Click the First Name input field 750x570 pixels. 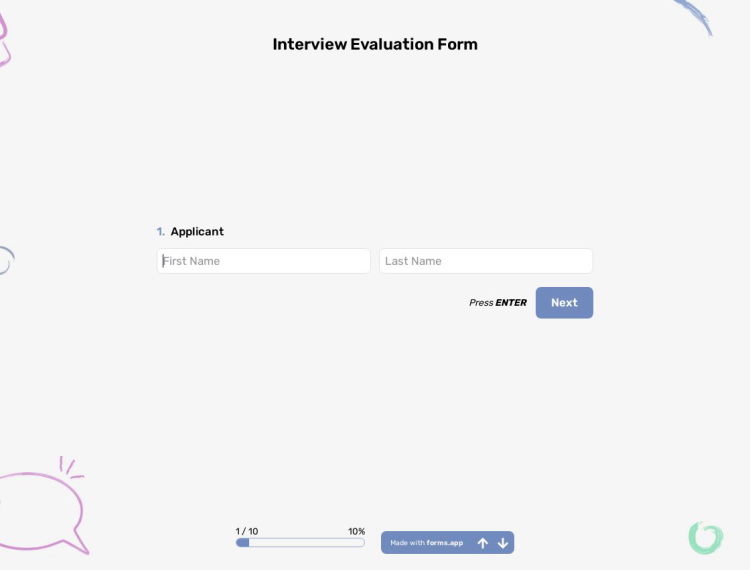click(264, 261)
